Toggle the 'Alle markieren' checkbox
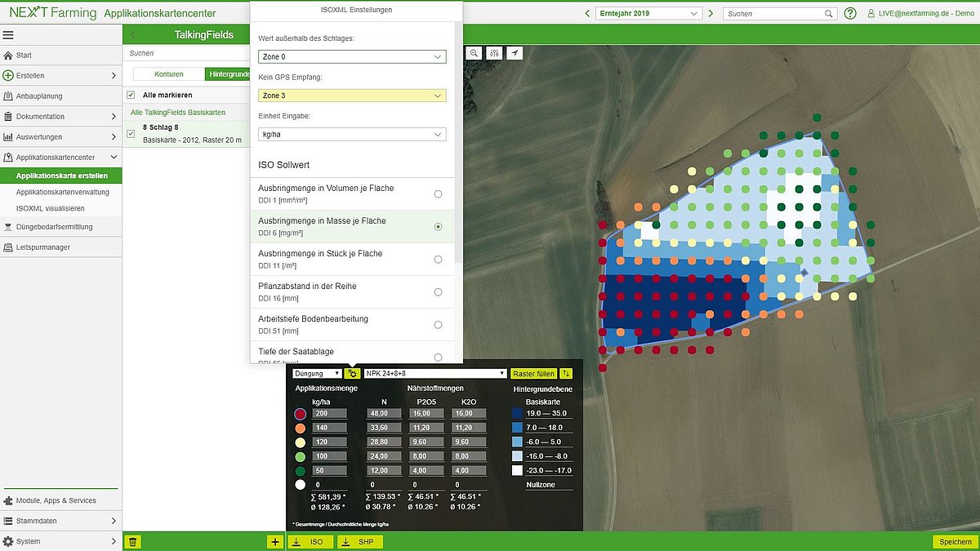This screenshot has width=980, height=551. tap(131, 95)
